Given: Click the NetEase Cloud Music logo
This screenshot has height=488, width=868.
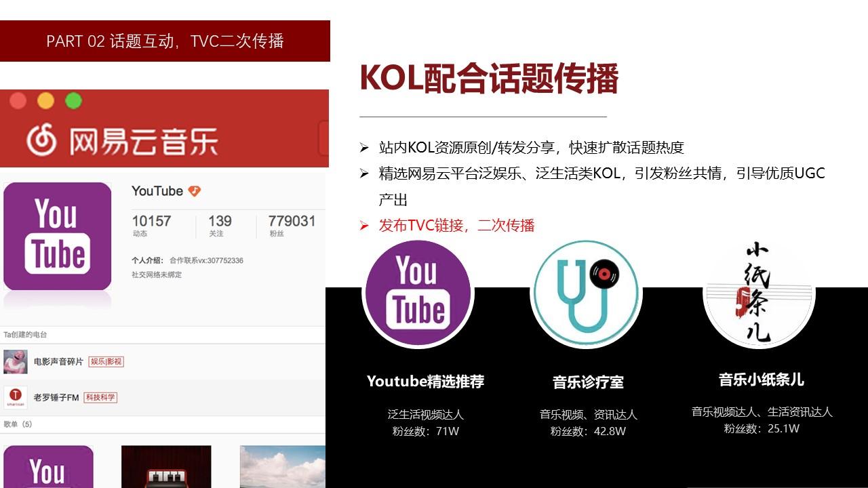Looking at the screenshot, I should click(122, 140).
